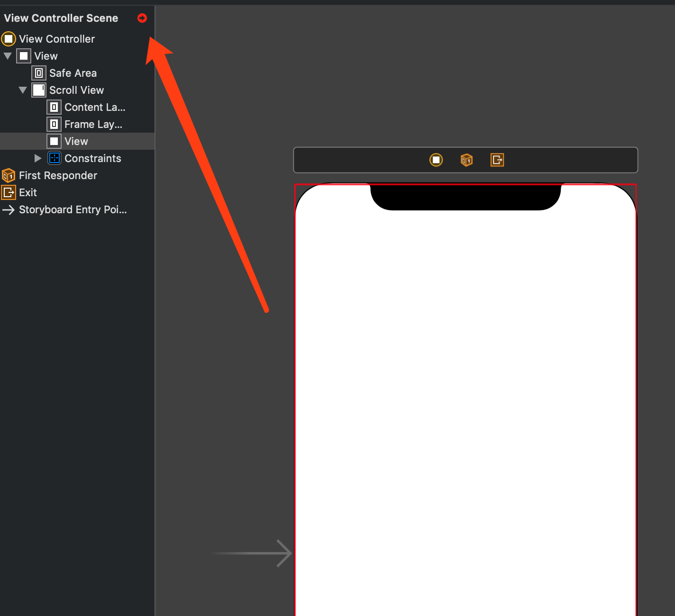Click the Safe Area layout guide icon

click(39, 73)
